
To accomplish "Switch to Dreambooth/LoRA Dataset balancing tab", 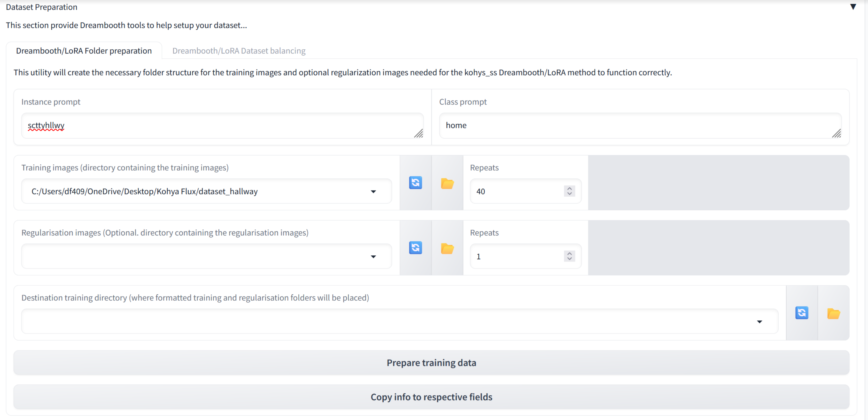I will pos(238,51).
